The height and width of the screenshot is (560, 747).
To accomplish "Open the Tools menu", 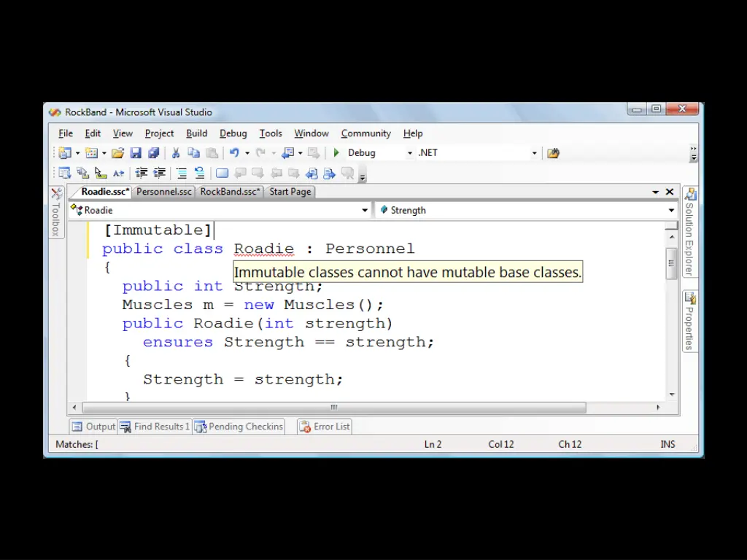I will tap(270, 133).
